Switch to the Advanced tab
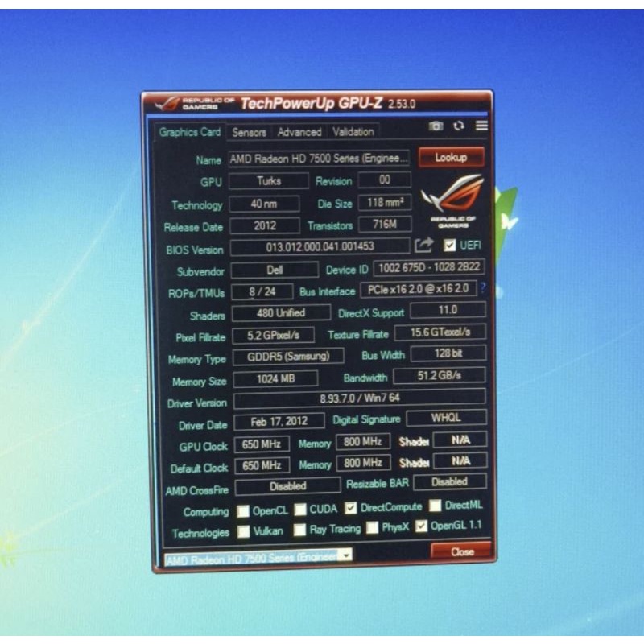The width and height of the screenshot is (644, 644). pos(299,132)
